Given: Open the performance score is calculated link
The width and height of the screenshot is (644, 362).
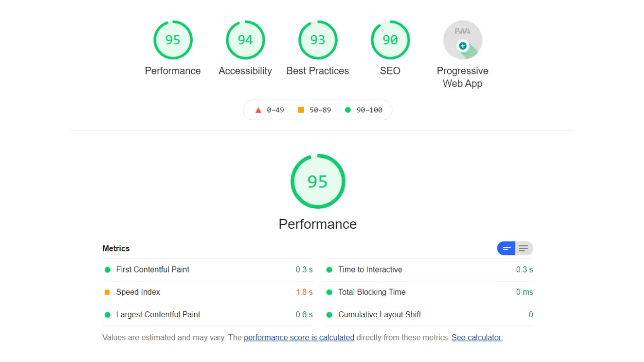Looking at the screenshot, I should pos(299,337).
